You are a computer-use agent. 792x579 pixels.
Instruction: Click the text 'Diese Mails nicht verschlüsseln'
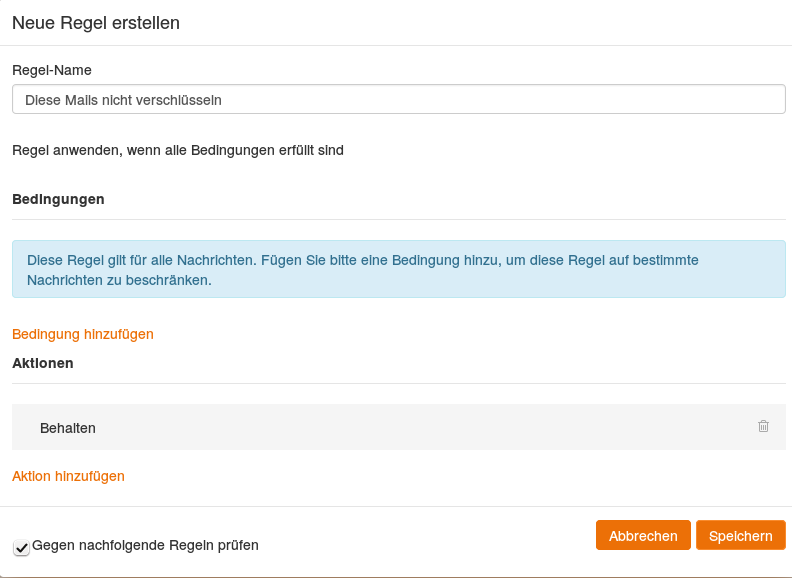point(123,100)
